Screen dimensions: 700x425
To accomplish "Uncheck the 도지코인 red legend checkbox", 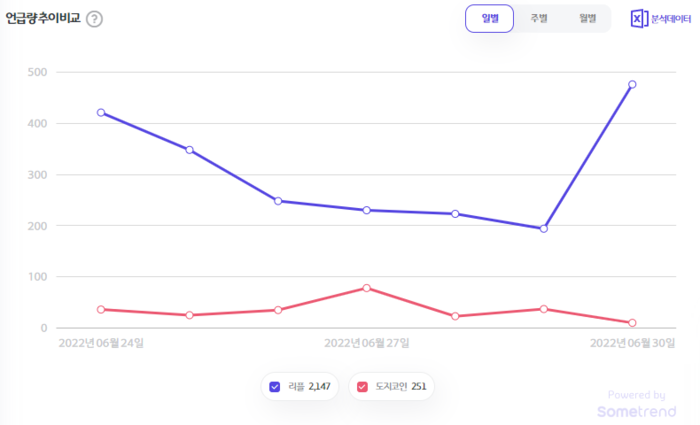I will click(x=364, y=385).
